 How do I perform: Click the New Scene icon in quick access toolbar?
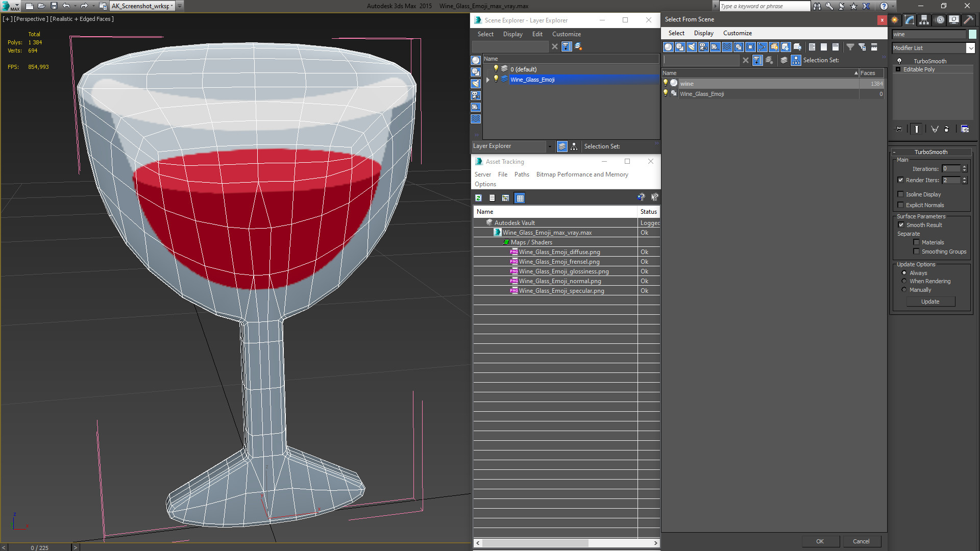click(30, 6)
